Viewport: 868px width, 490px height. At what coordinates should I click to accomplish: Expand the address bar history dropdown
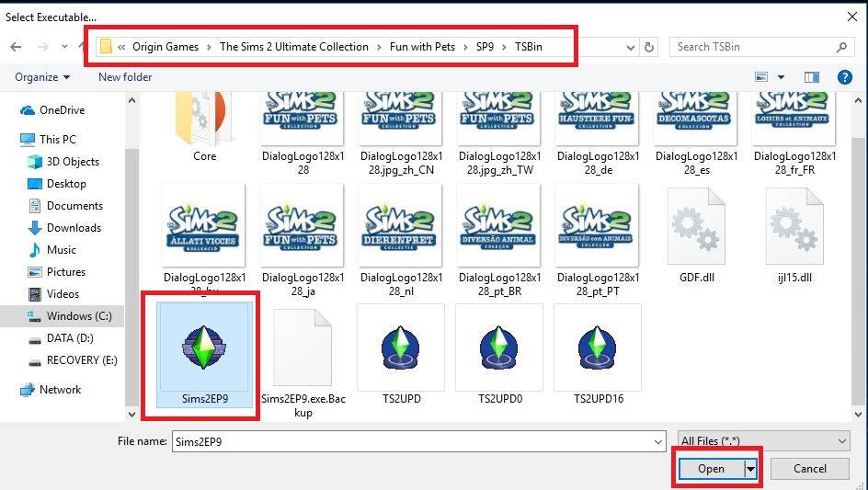[x=630, y=48]
